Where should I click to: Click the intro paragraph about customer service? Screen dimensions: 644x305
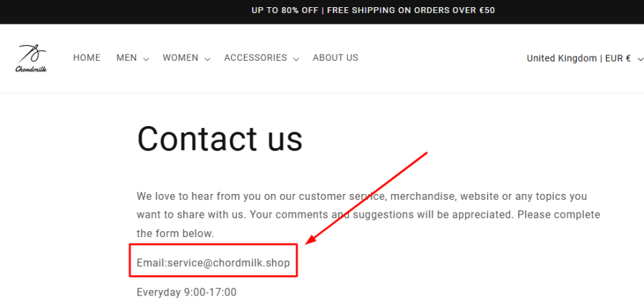[x=368, y=214]
